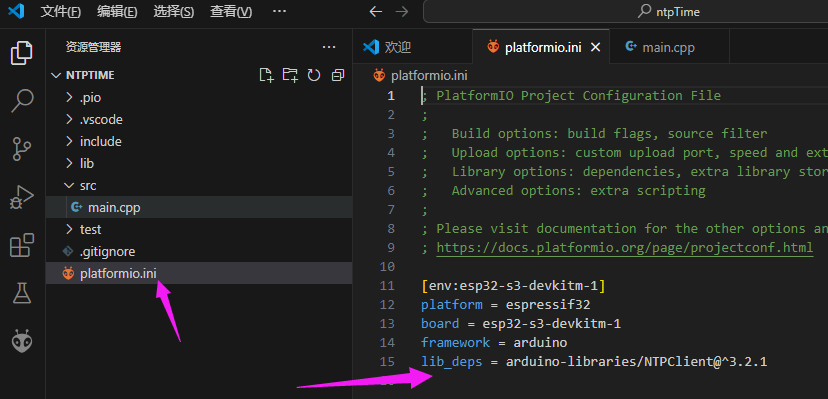Screen dimensions: 828x399
Task: Collapse all folders in explorer
Action: 338,75
